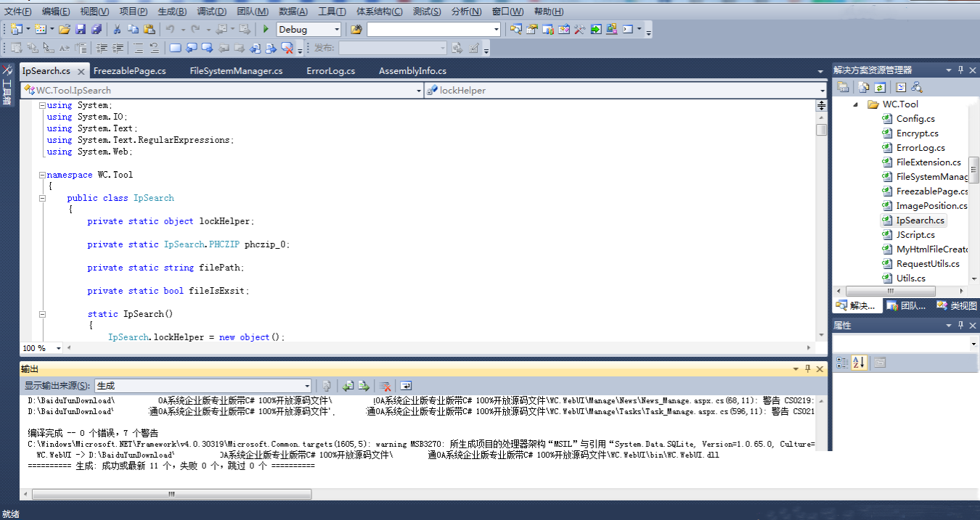
Task: Close the IpSearch.cs tab
Action: pyautogui.click(x=81, y=71)
